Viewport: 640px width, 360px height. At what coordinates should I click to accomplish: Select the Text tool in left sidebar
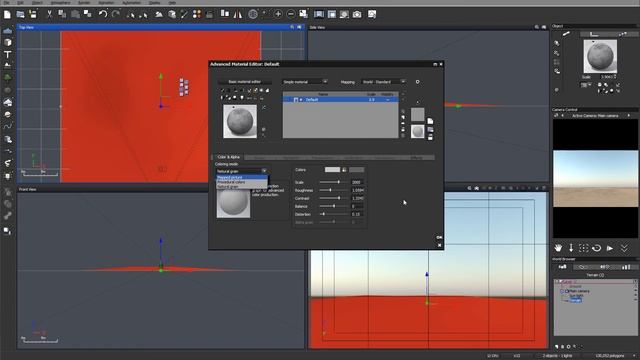[7, 54]
